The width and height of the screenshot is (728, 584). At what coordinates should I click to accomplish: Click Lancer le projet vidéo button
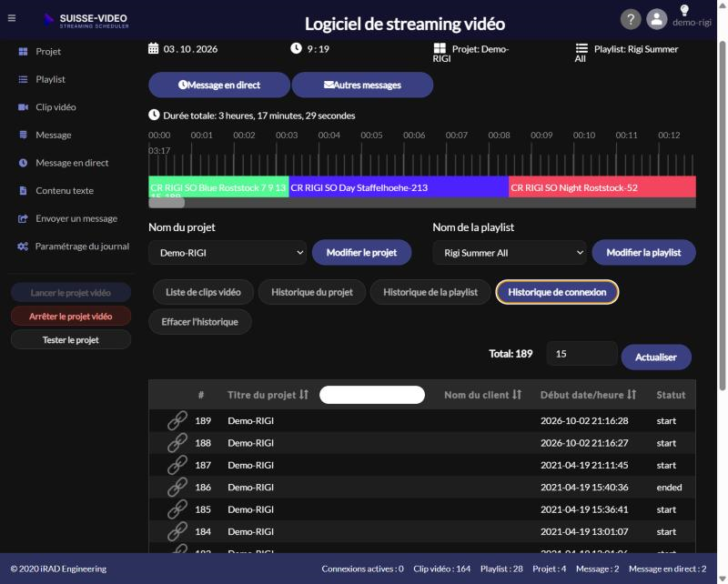pos(71,293)
